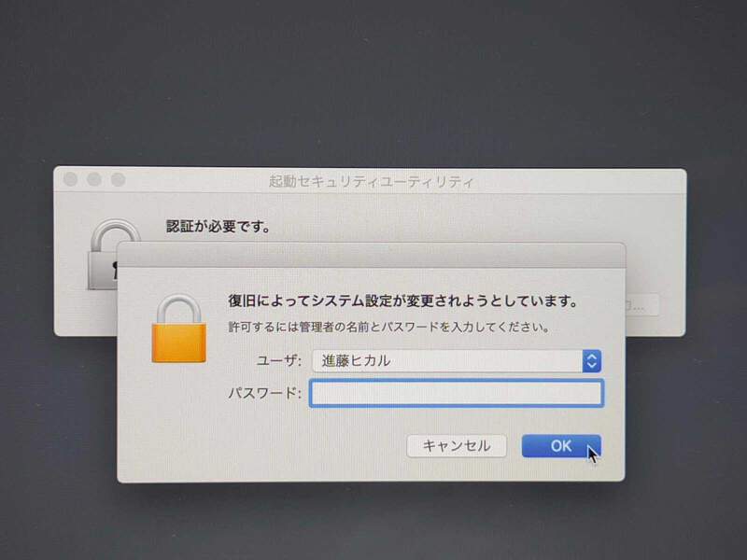The image size is (747, 560).
Task: Click the キャンセル button
Action: coord(457,446)
